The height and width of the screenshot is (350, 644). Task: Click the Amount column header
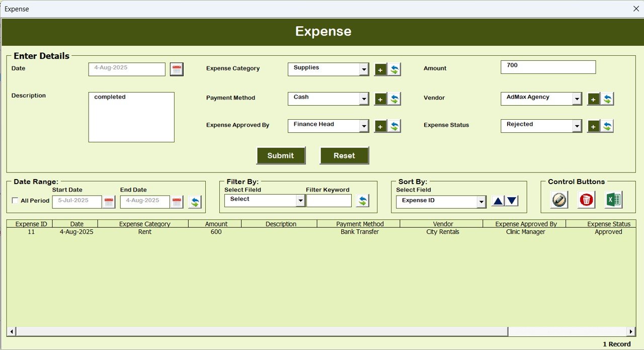215,224
